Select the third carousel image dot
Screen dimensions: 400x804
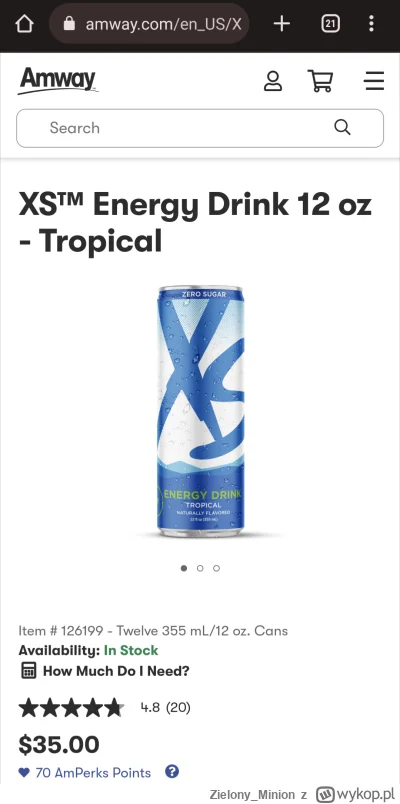216,568
